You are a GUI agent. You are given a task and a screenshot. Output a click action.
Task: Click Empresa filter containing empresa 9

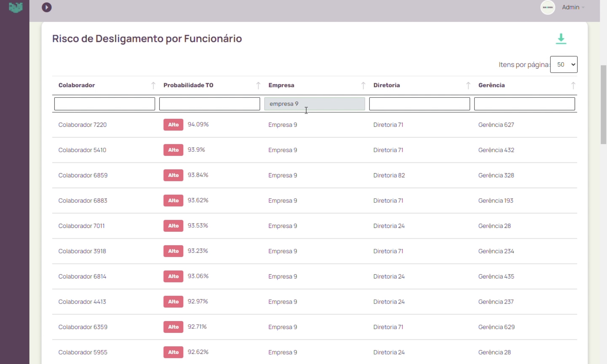pos(314,104)
